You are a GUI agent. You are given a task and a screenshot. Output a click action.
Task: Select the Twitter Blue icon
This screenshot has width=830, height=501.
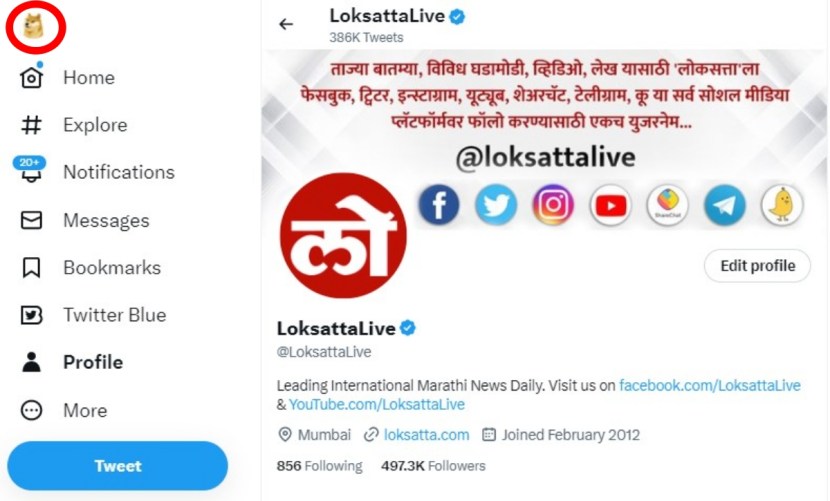coord(32,315)
